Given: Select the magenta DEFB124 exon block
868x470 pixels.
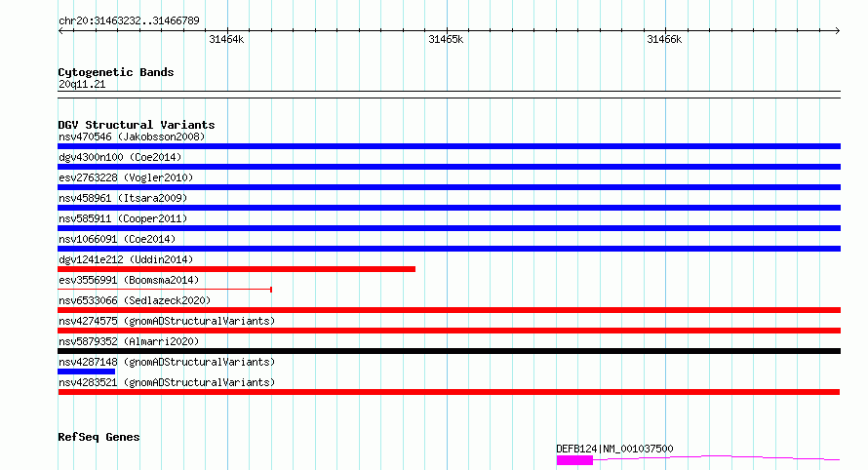Looking at the screenshot, I should click(x=574, y=460).
